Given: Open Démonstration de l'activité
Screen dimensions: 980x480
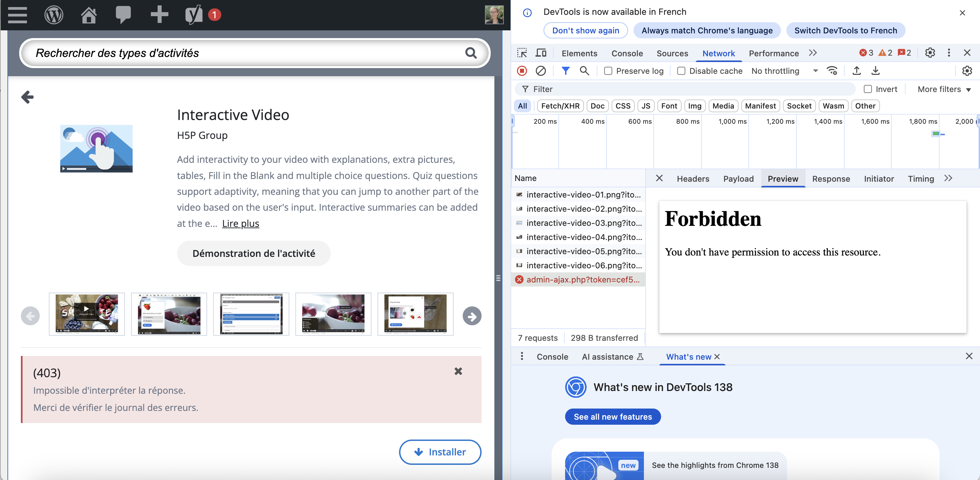Looking at the screenshot, I should point(254,253).
